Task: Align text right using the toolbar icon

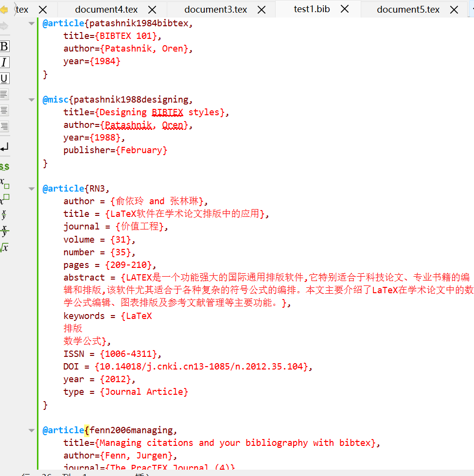Action: 4,126
